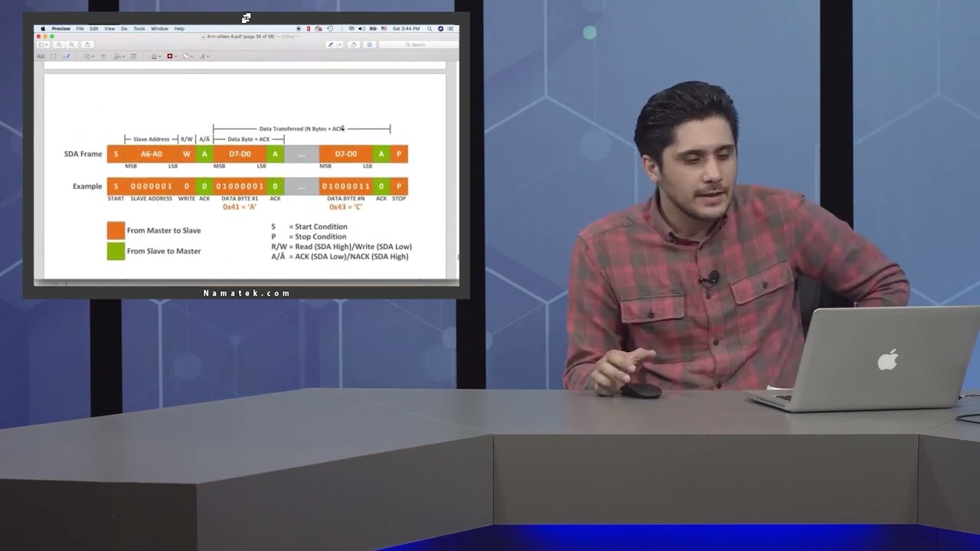Open the Shape Style line thickness tool

tap(154, 57)
